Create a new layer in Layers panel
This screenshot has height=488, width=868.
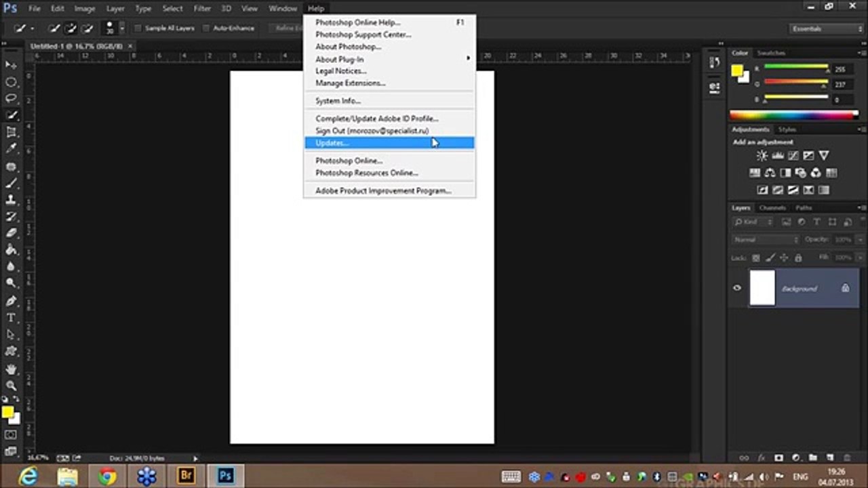click(x=830, y=458)
